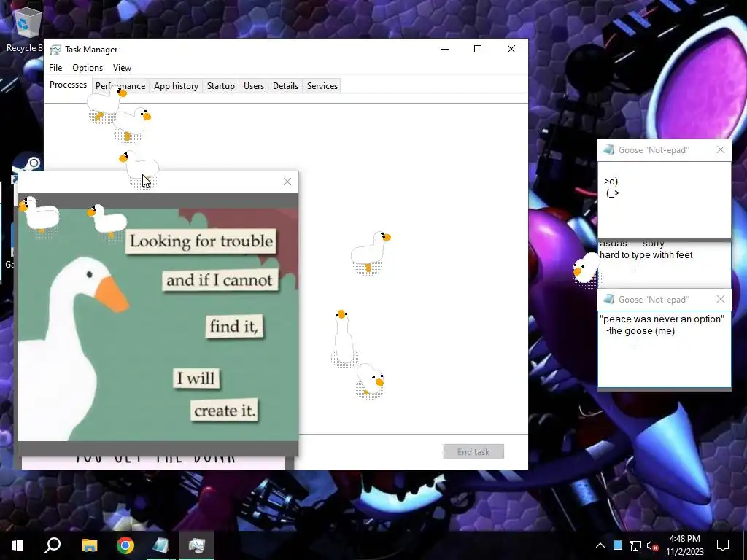The height and width of the screenshot is (560, 747).
Task: Close the goose meme image window
Action: (x=287, y=182)
